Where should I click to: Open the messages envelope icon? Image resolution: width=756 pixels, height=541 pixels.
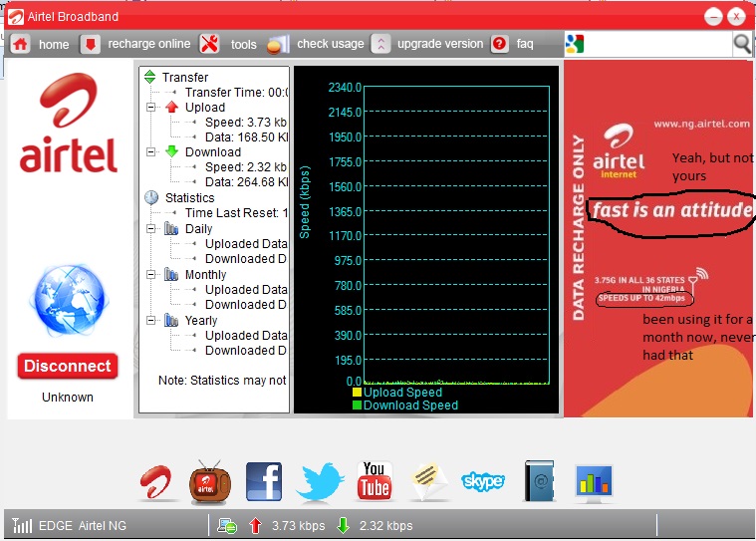click(428, 482)
